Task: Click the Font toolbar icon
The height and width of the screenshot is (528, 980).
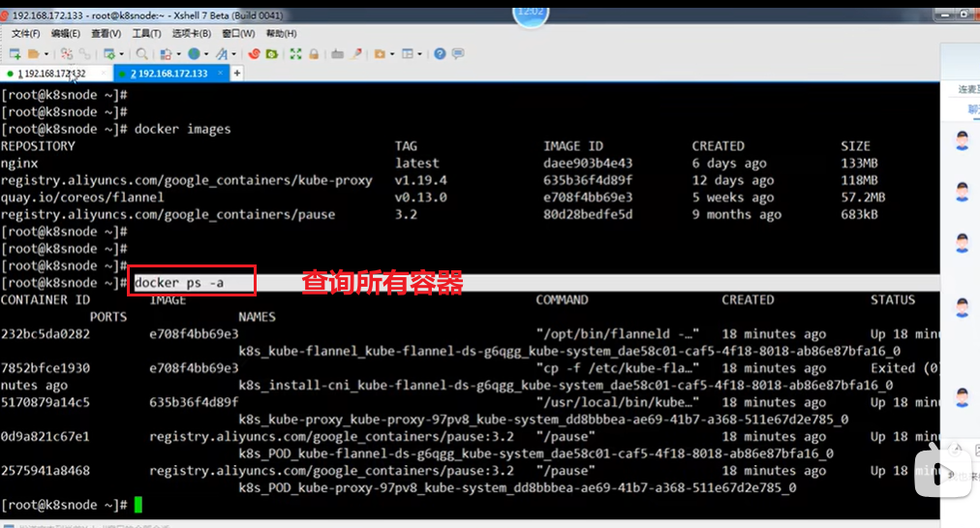Action: click(222, 54)
